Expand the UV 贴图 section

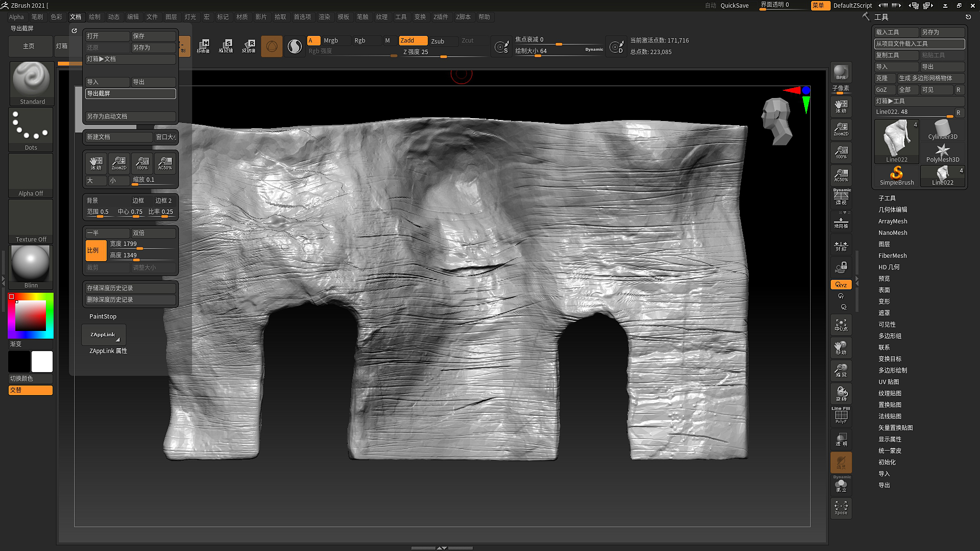coord(889,382)
